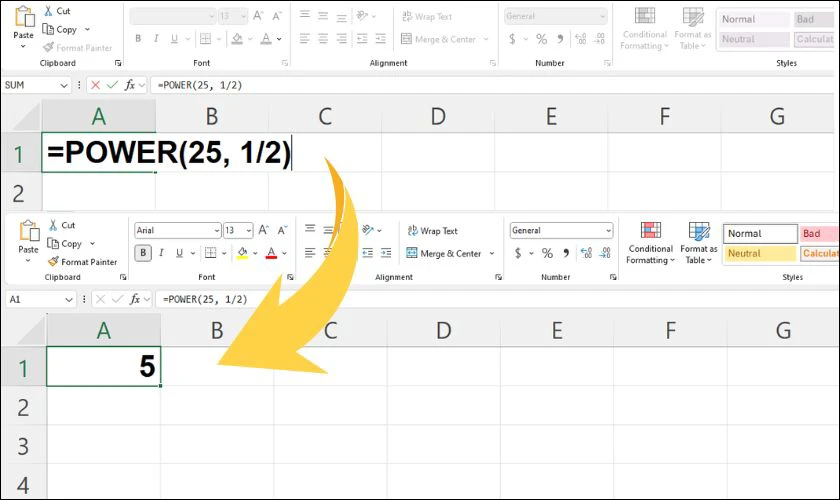Decrease font size in lower active ribbon
840x500 pixels.
point(282,230)
